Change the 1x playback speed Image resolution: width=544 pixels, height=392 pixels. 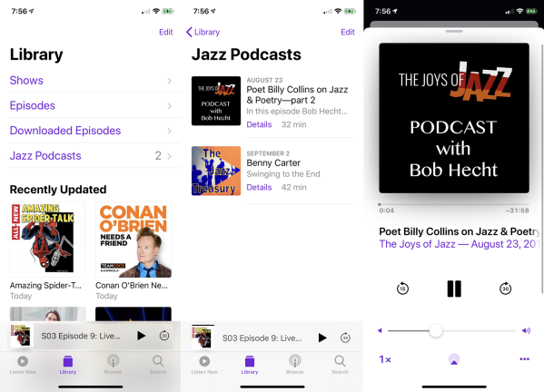click(385, 359)
